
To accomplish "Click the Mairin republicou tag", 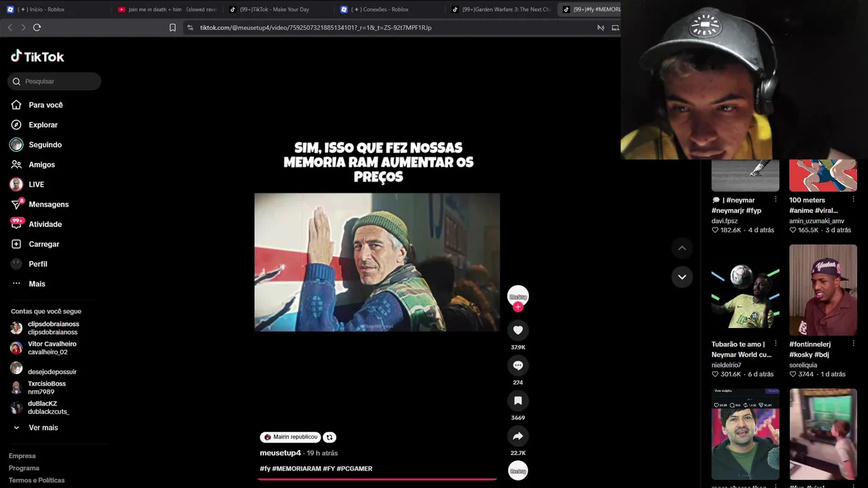I will [290, 437].
